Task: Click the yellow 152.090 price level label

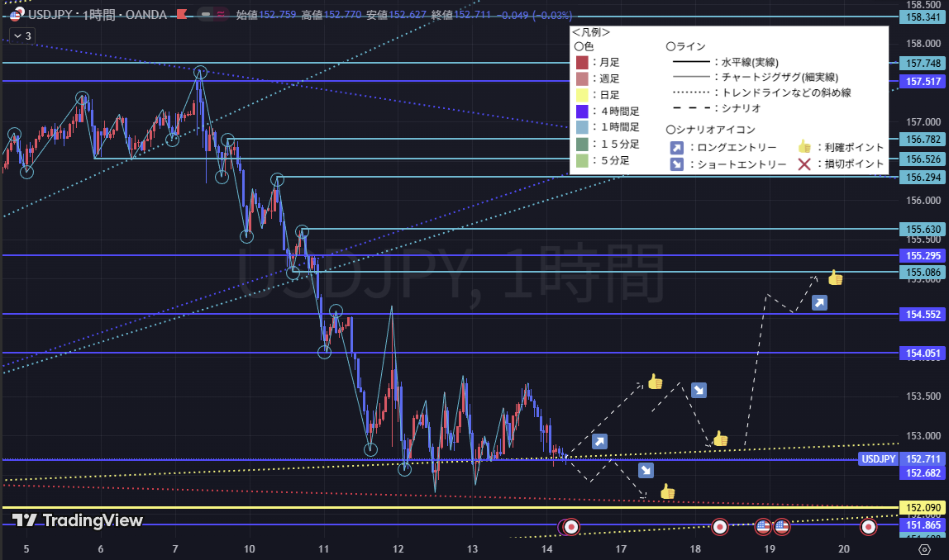Action: point(921,507)
